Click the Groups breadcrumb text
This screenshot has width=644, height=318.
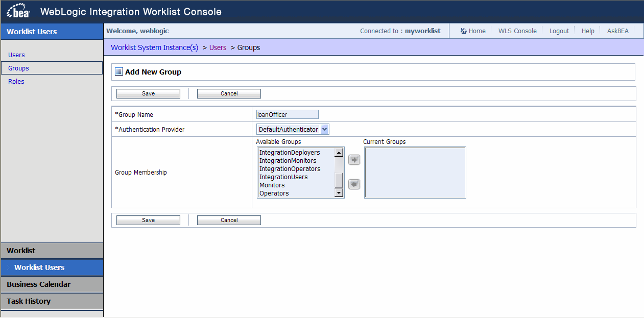[249, 47]
